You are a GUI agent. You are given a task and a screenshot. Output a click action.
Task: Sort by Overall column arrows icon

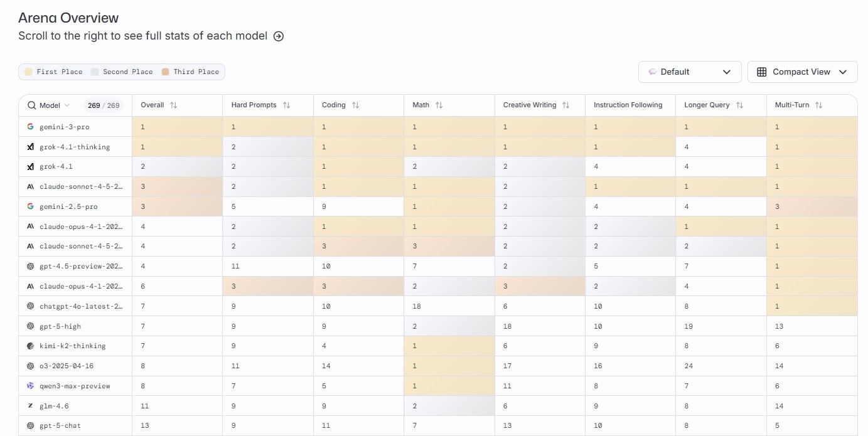[174, 105]
